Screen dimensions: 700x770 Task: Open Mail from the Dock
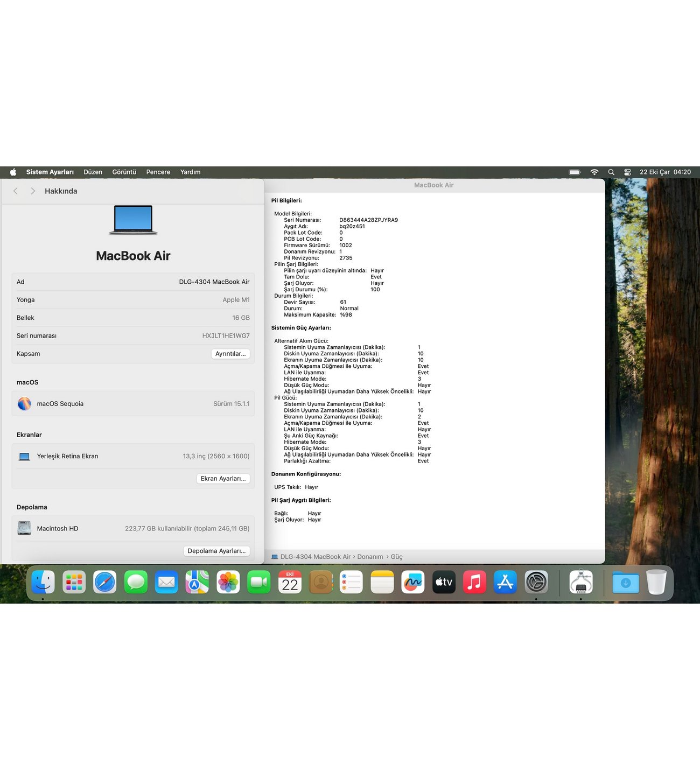pyautogui.click(x=166, y=582)
